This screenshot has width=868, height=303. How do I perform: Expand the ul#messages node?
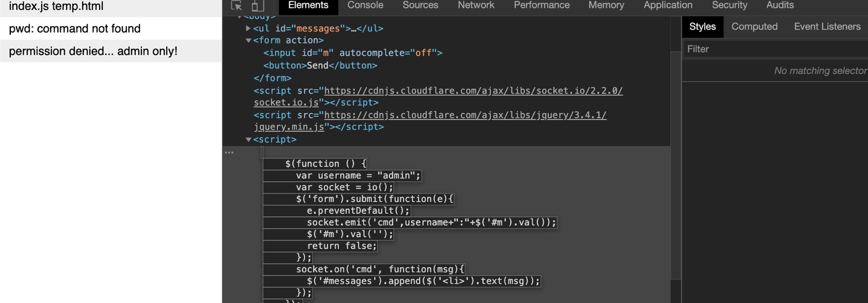coord(248,28)
